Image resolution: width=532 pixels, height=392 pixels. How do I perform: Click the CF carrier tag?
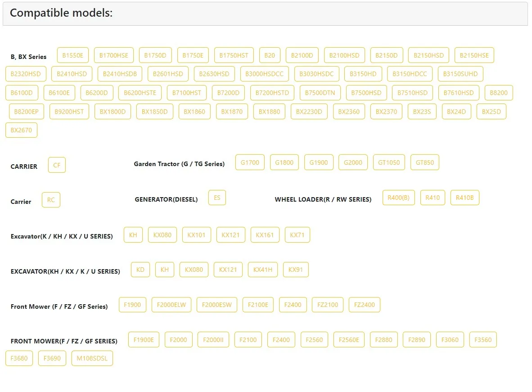coord(57,165)
